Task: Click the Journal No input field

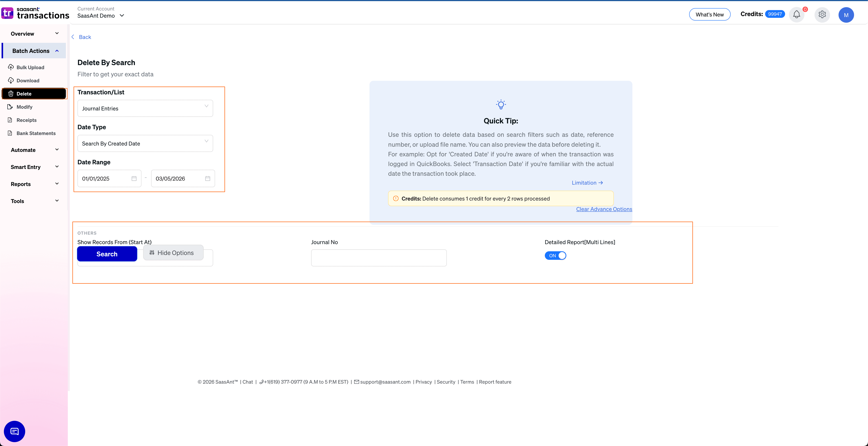Action: click(x=378, y=258)
